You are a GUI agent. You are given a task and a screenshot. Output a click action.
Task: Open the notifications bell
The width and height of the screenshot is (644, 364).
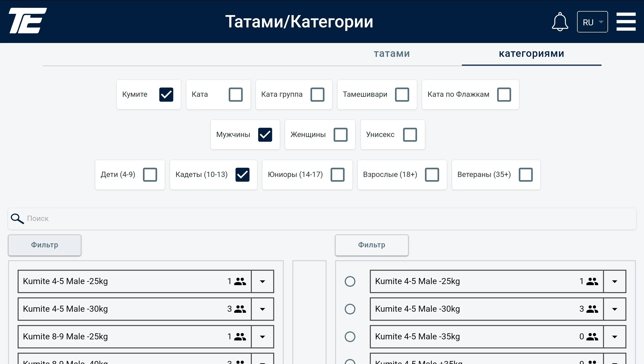point(560,22)
